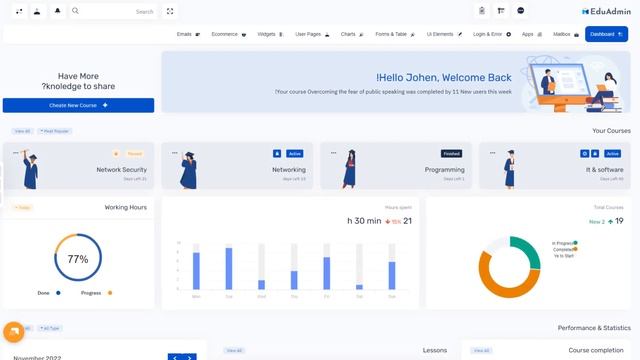Click the calendar next month arrow
Image resolution: width=640 pixels, height=360 pixels.
[189, 358]
